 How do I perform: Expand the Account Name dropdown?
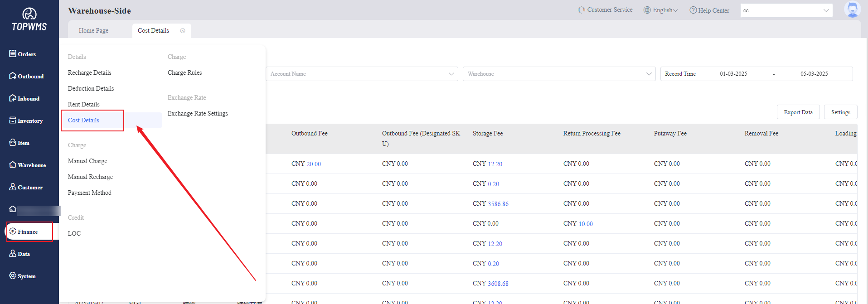tap(361, 74)
